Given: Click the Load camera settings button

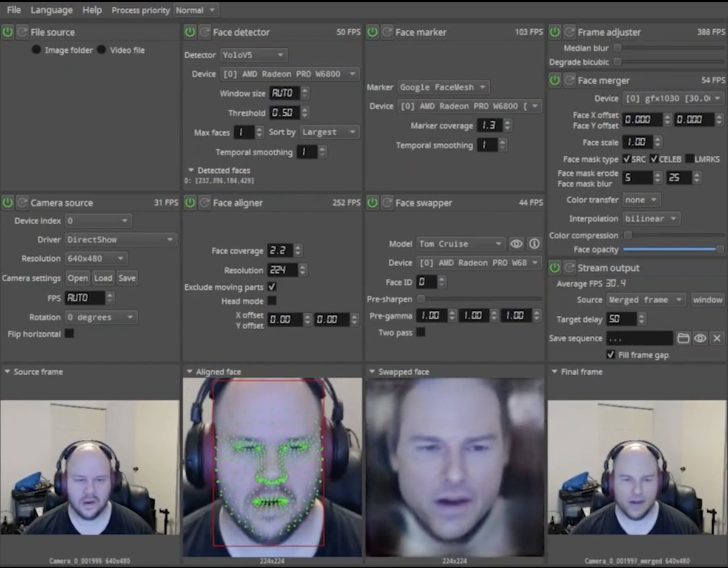Looking at the screenshot, I should 103,278.
